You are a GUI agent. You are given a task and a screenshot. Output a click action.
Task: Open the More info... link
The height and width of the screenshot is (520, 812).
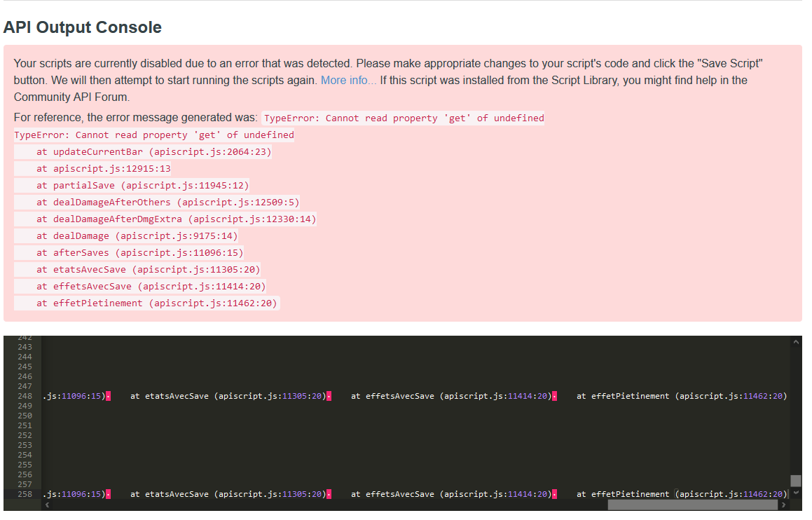[x=348, y=80]
